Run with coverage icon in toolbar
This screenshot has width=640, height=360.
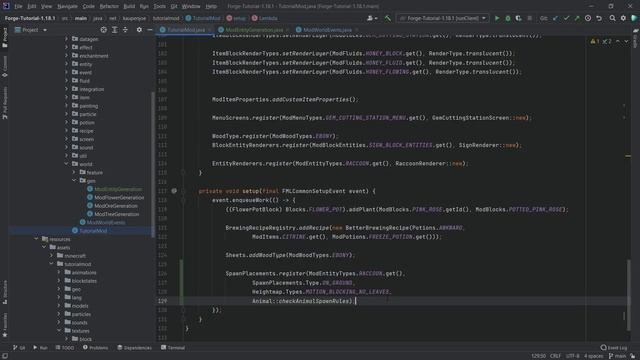pyautogui.click(x=518, y=18)
